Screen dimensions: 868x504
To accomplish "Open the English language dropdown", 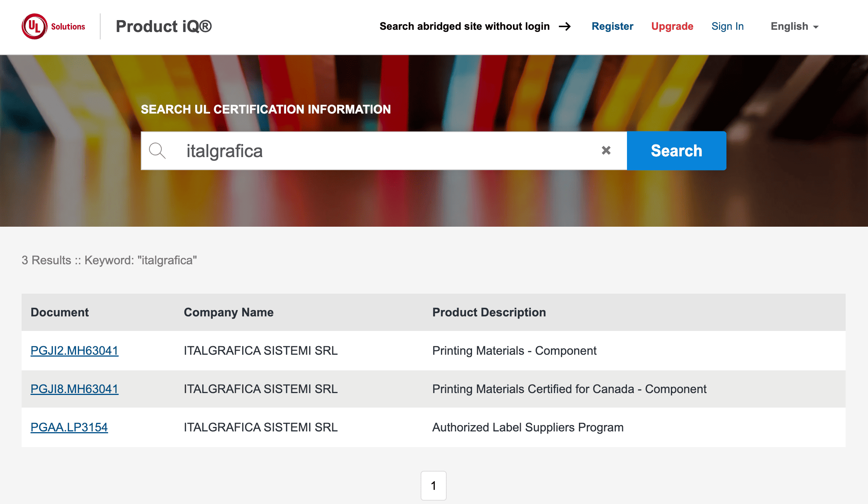I will [794, 26].
